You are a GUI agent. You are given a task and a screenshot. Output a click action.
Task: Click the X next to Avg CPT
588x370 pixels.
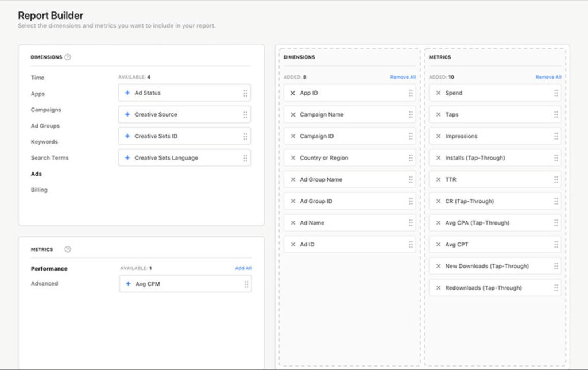click(438, 244)
